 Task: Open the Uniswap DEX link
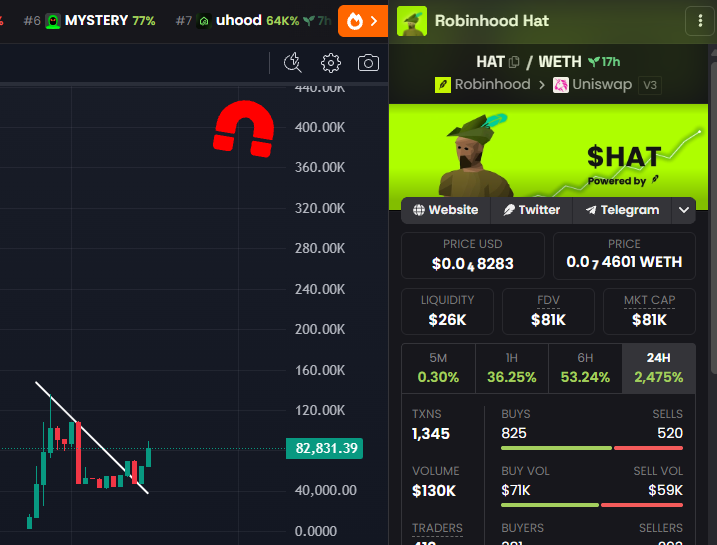[593, 85]
